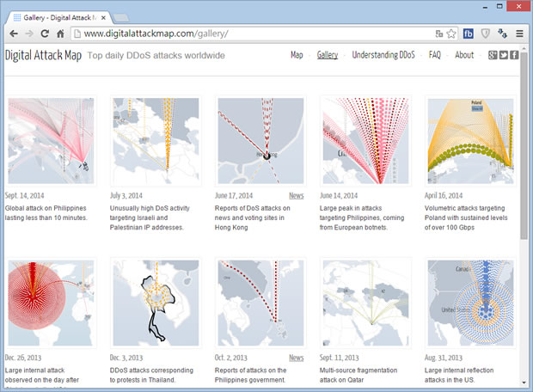Bookmark this page with the star icon
The width and height of the screenshot is (533, 392).
[451, 34]
